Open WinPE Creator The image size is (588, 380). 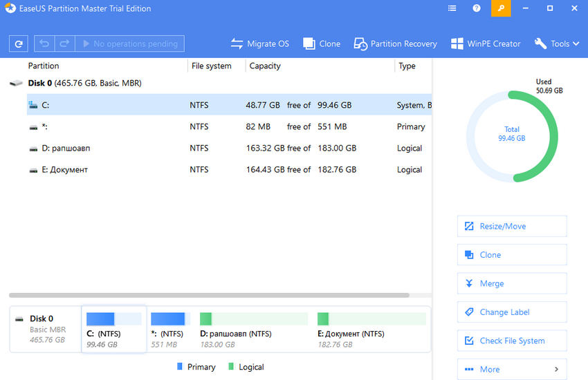[486, 44]
